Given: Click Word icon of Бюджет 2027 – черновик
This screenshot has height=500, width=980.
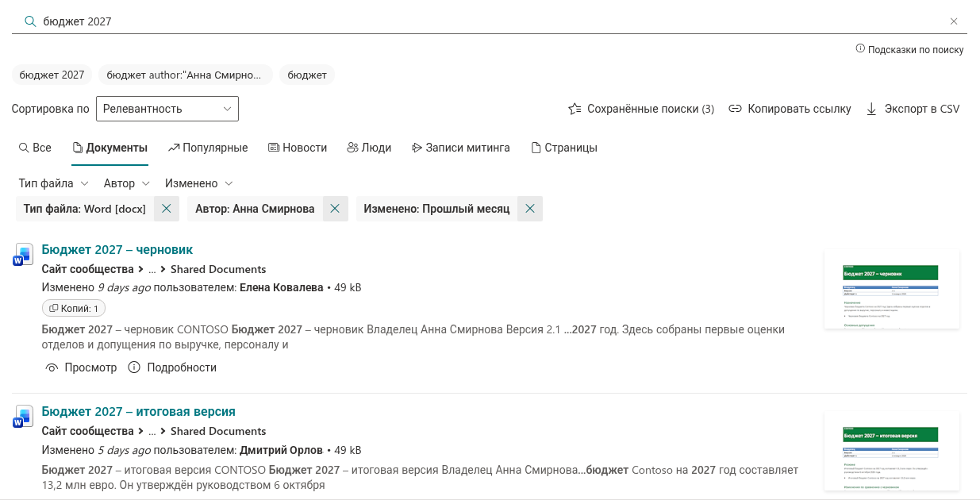Looking at the screenshot, I should coord(22,254).
